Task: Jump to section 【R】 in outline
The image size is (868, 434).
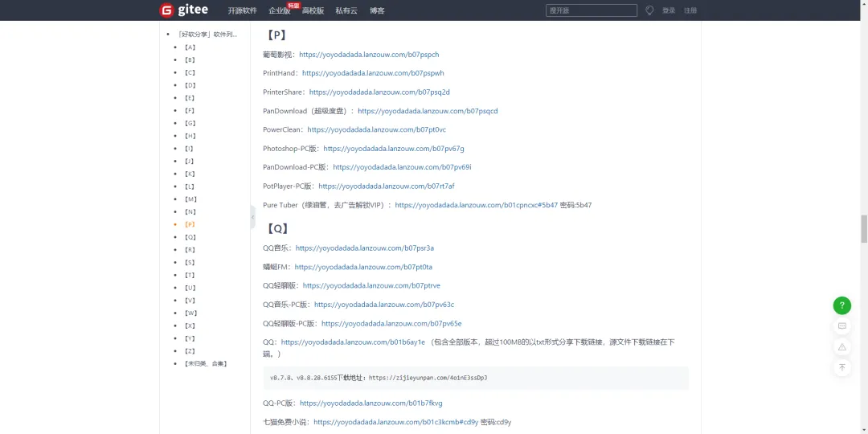Action: (190, 250)
